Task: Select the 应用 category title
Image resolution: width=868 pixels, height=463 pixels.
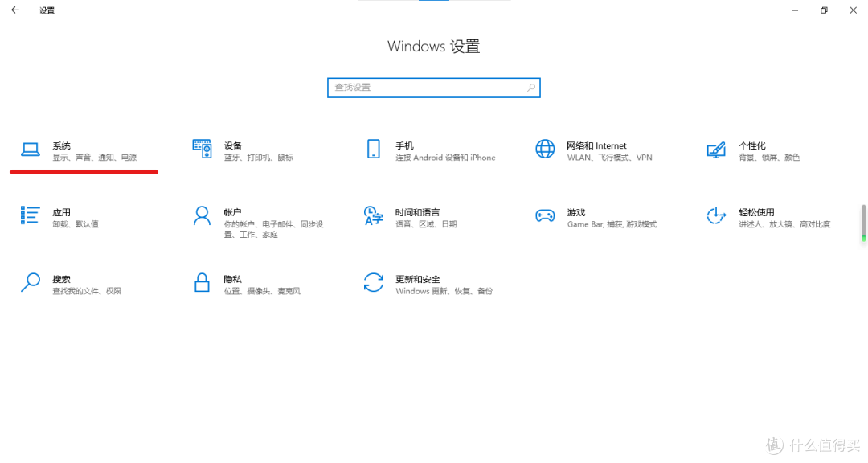Action: click(61, 213)
